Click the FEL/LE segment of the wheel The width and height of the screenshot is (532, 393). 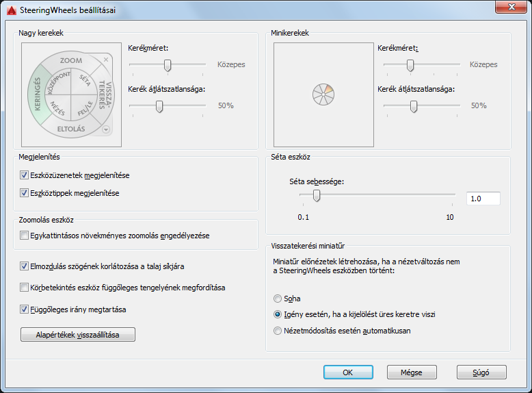[x=85, y=108]
